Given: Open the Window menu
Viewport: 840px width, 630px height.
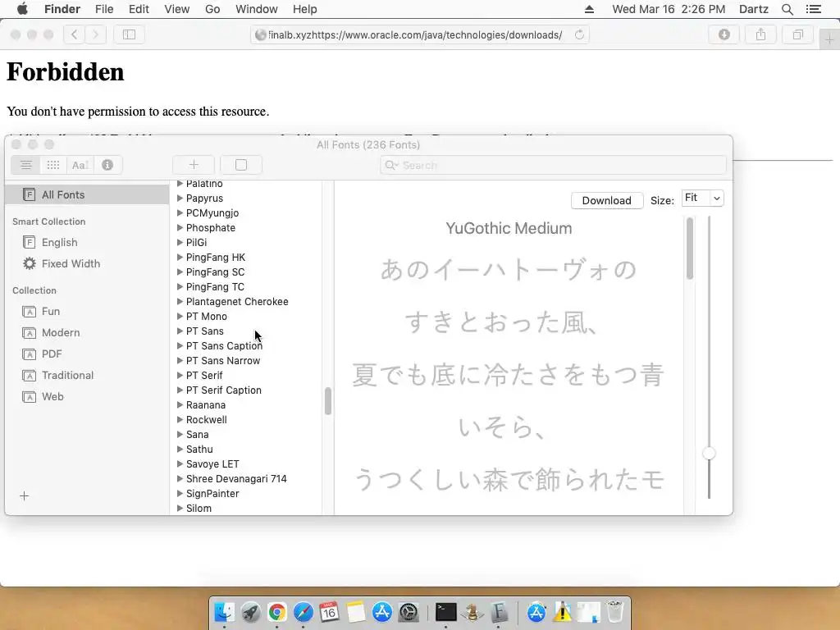Looking at the screenshot, I should point(257,9).
